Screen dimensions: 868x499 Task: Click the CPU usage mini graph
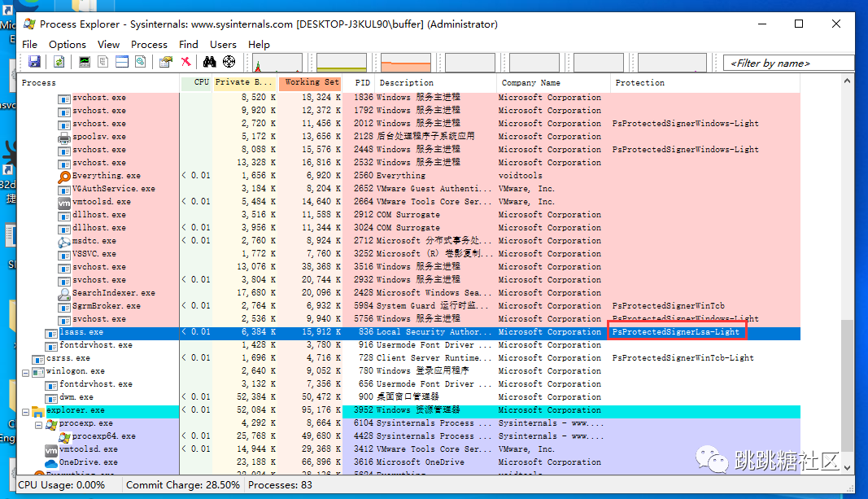click(x=277, y=63)
